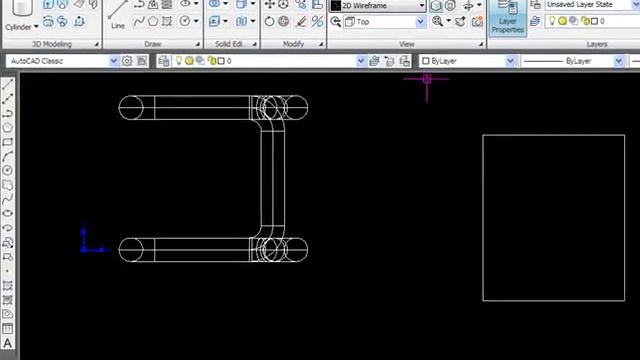Click the Draw panel title

pos(153,44)
